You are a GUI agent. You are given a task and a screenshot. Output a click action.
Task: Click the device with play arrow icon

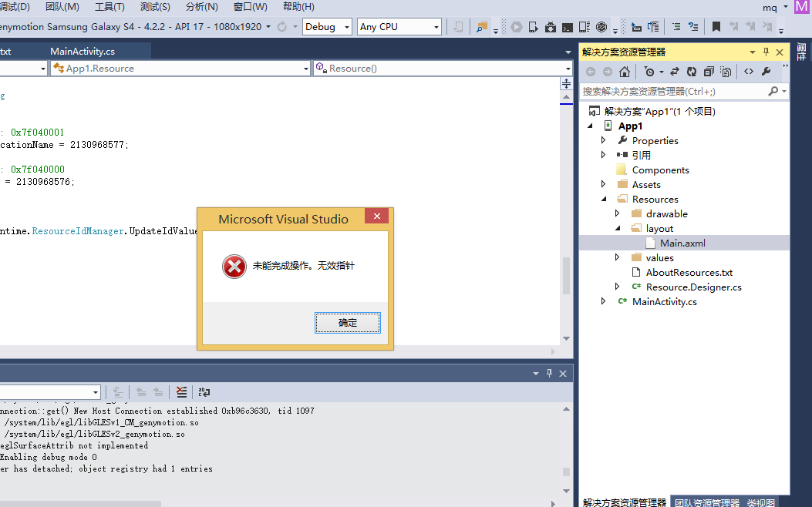point(534,27)
